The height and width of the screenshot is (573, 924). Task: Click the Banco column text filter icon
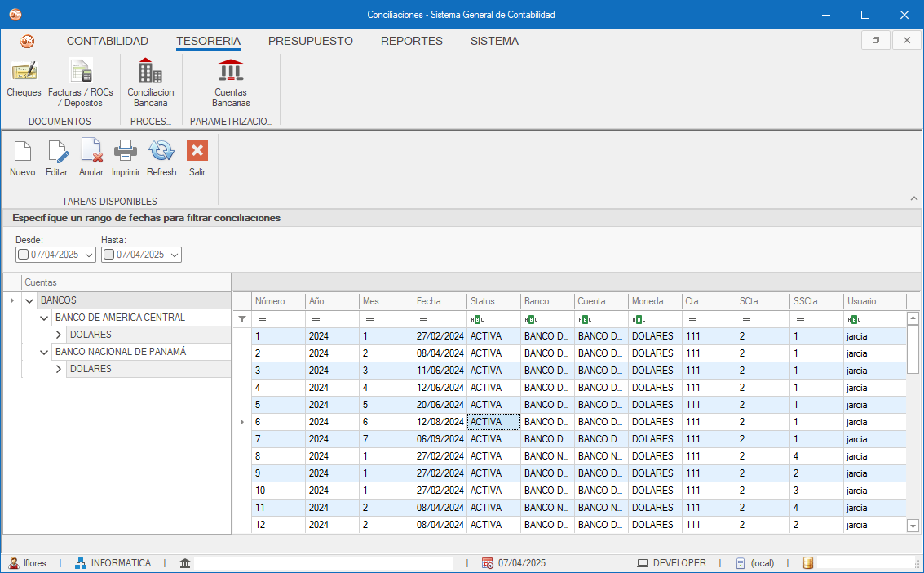tap(531, 319)
